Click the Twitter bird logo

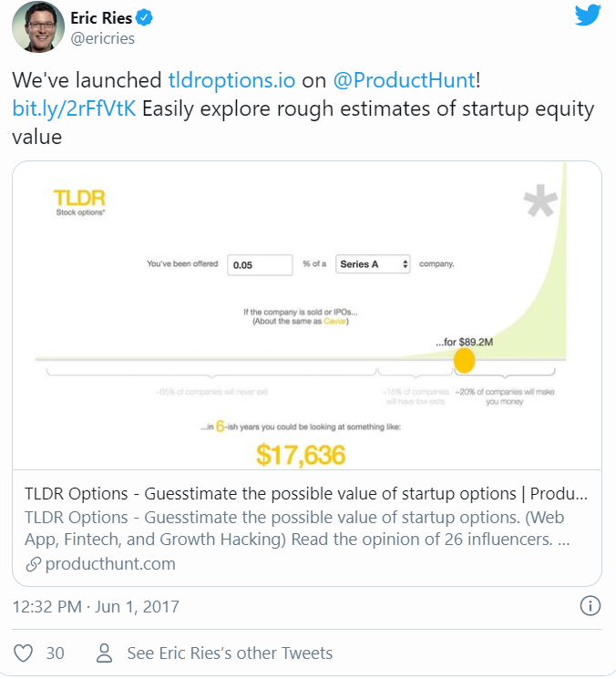click(x=588, y=15)
